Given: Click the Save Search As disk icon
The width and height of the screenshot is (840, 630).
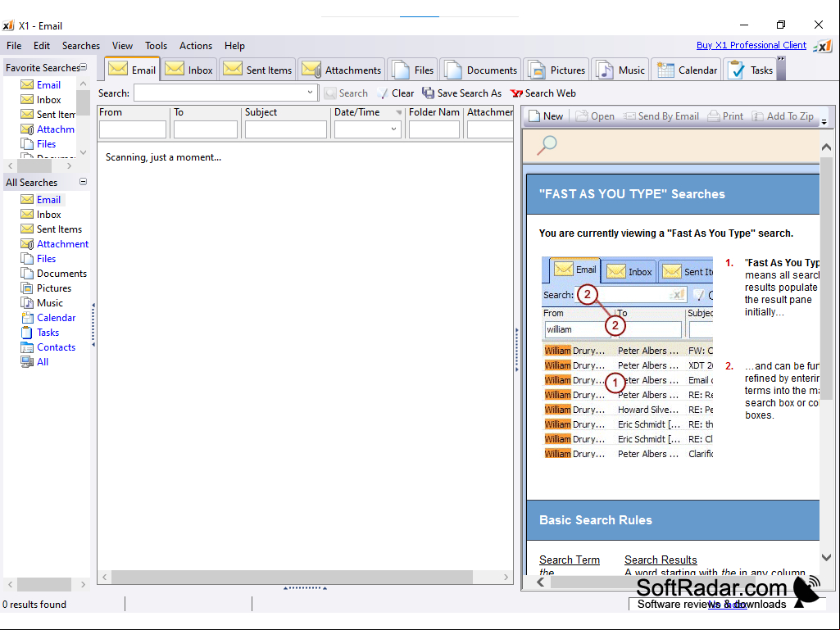Looking at the screenshot, I should [x=428, y=93].
